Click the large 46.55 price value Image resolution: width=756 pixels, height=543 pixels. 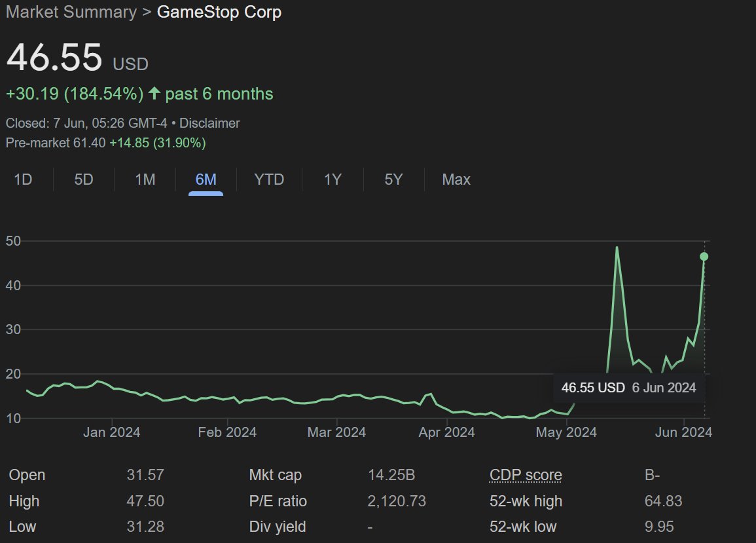54,58
